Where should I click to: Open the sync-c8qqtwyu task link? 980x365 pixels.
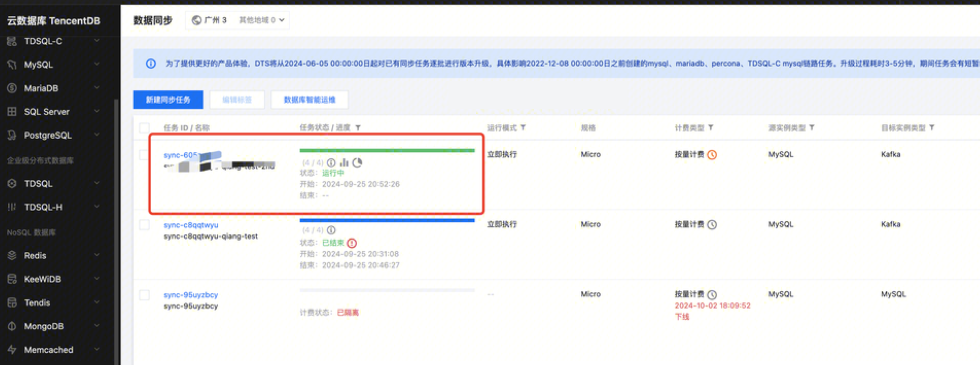coord(191,225)
